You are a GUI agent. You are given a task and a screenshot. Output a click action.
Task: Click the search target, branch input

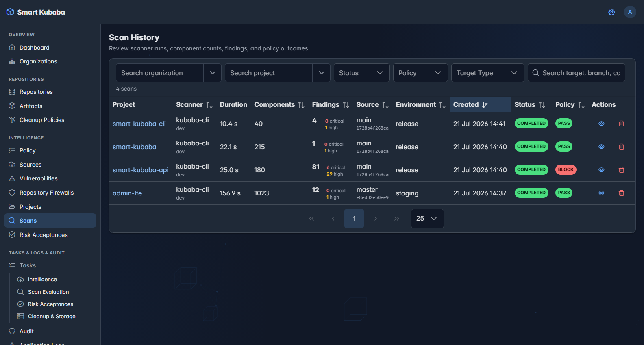pos(576,73)
